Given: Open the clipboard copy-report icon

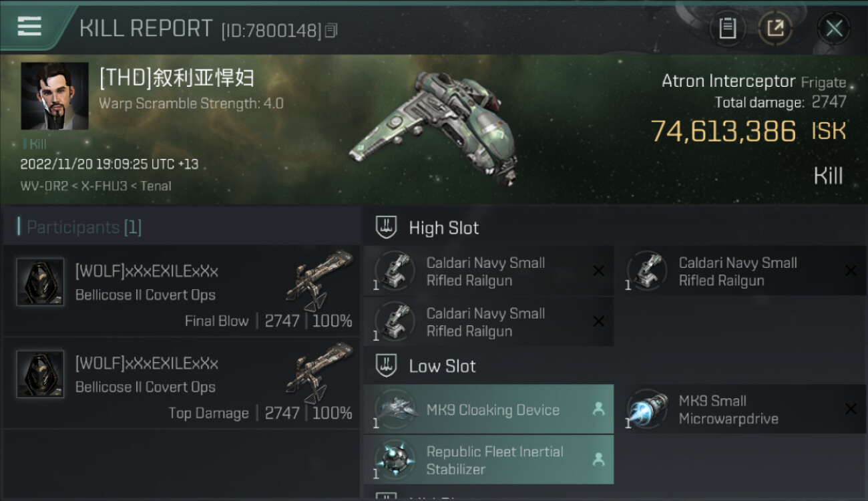Looking at the screenshot, I should [727, 28].
